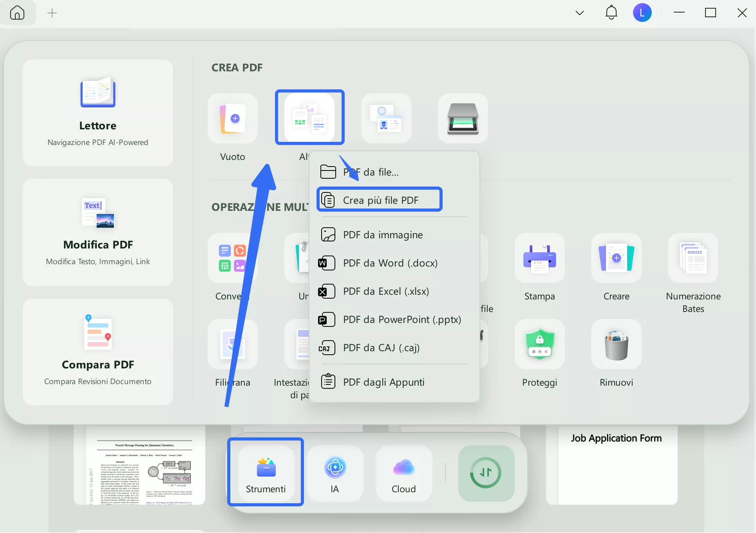The width and height of the screenshot is (756, 533).
Task: Select 'PDF da immagine' menu option
Action: click(383, 235)
